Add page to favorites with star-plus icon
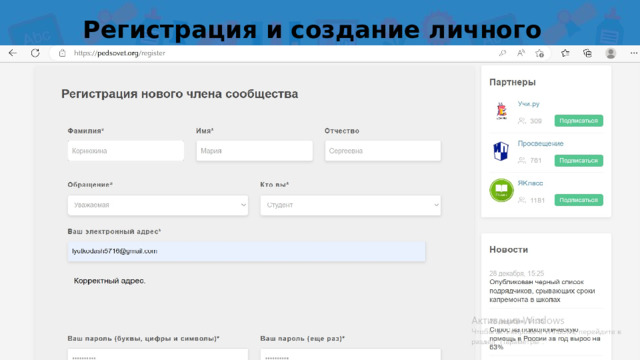 pyautogui.click(x=540, y=53)
